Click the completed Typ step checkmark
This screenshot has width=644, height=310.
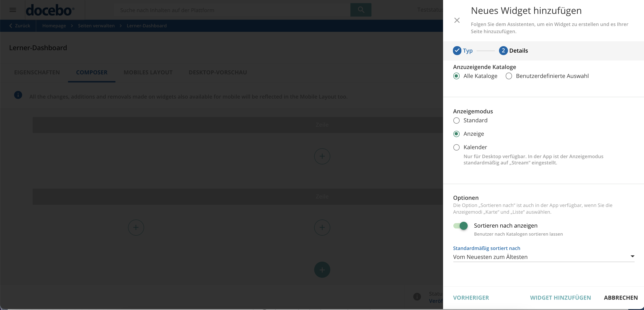(457, 51)
